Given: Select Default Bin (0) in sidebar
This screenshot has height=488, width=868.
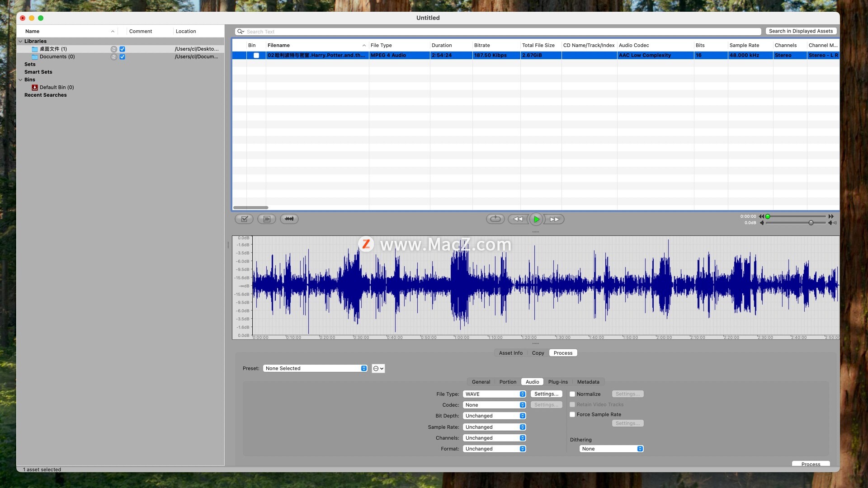Looking at the screenshot, I should coord(57,88).
